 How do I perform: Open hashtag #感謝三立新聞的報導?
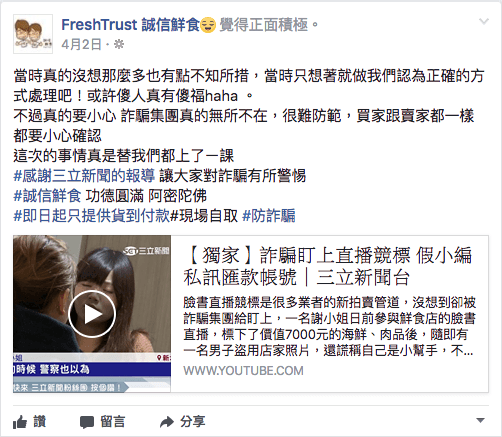[84, 176]
